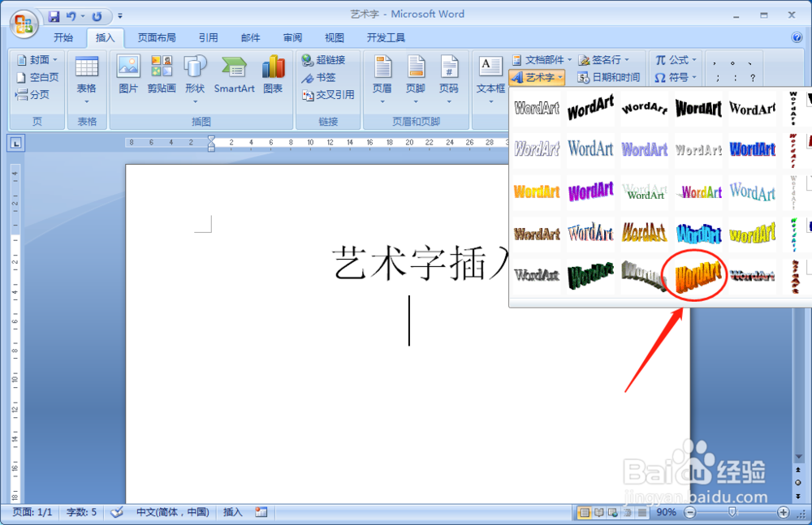
Task: Insert 日期和时间 date and time
Action: tap(609, 78)
